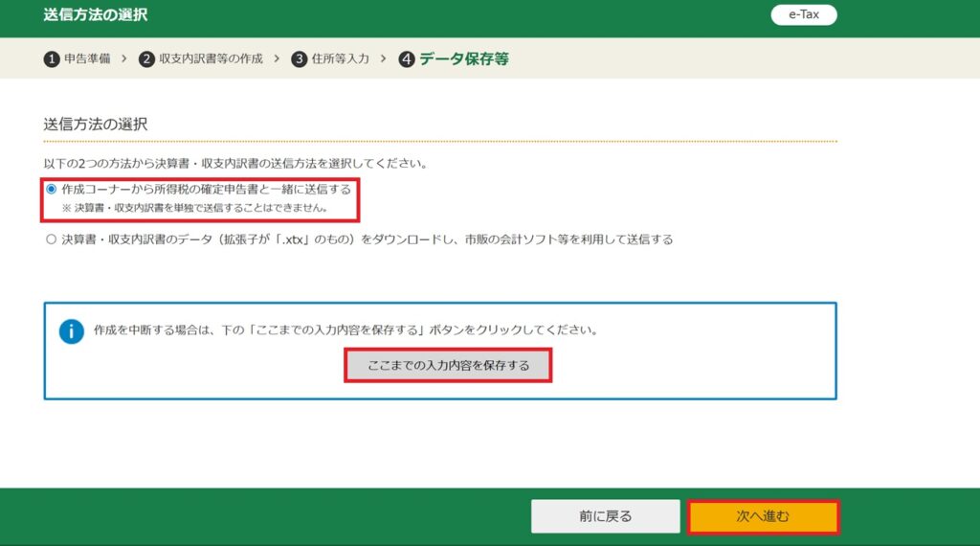This screenshot has width=980, height=546.
Task: Select the radio button for sending with 確定申告書
Action: (x=52, y=190)
